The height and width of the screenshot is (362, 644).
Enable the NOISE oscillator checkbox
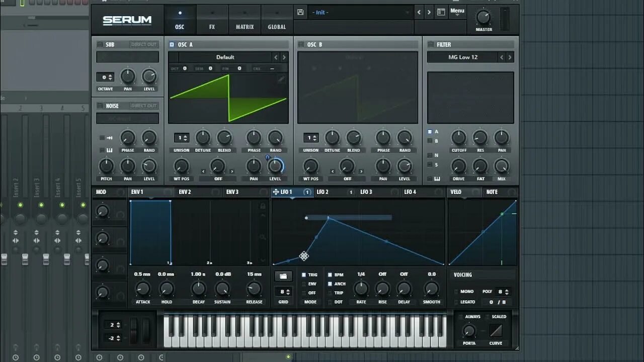100,106
